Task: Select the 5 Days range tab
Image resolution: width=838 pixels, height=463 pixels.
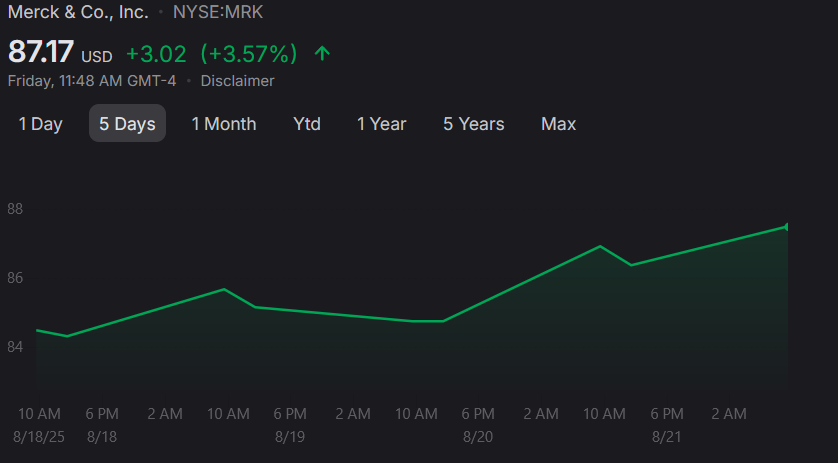Action: coord(127,124)
